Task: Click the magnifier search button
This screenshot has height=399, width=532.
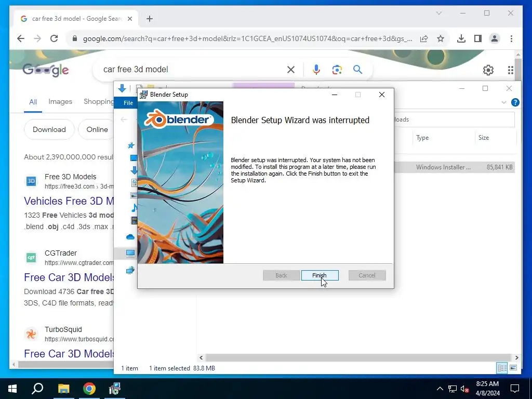Action: (x=357, y=70)
